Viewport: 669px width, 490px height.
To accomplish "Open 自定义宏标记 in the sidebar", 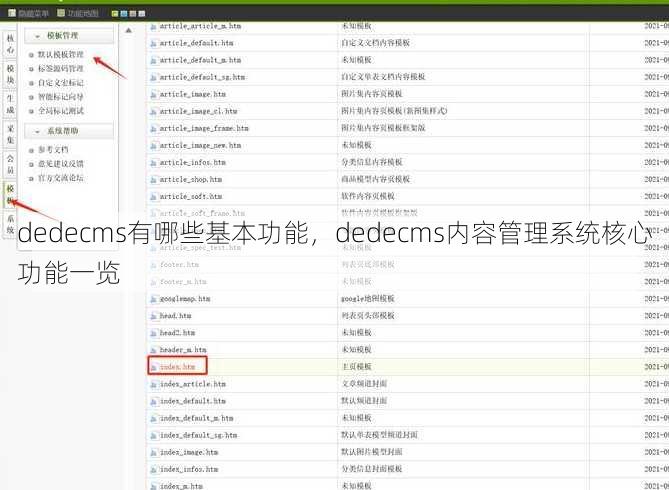I will click(x=61, y=83).
